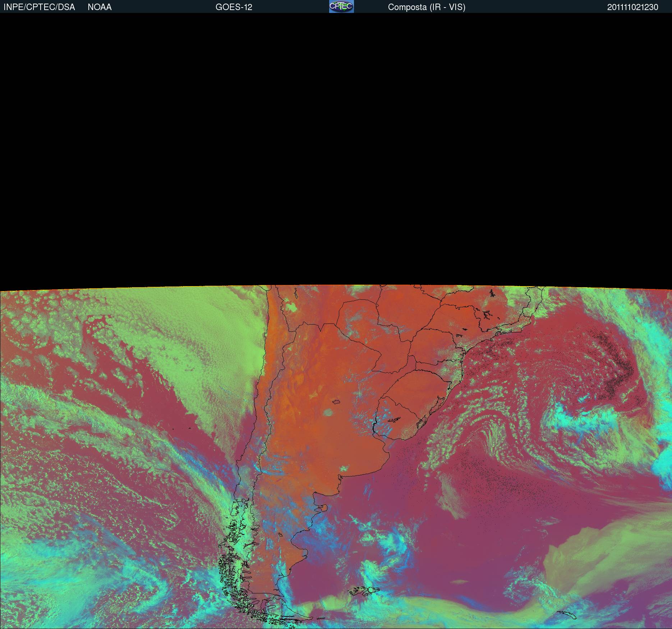Viewport: 672px width, 629px height.
Task: Click the CPTEC logo in the header
Action: [341, 6]
